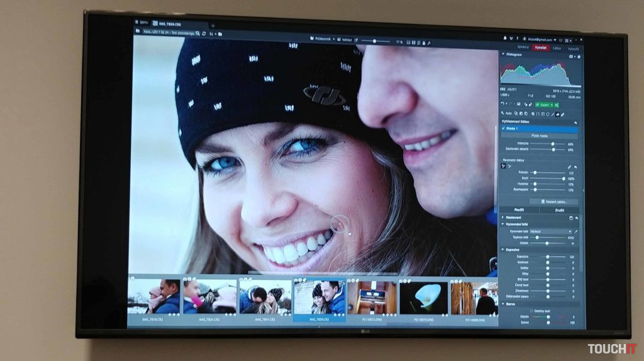Click the green Export share icon

pyautogui.click(x=556, y=105)
